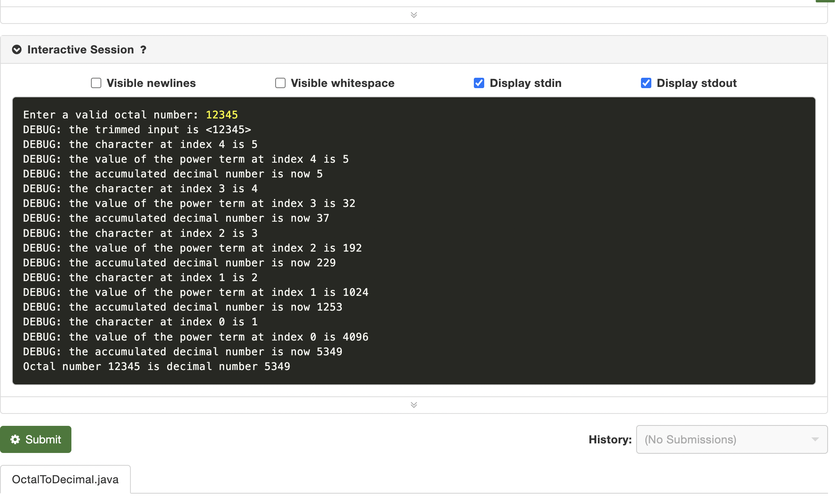Screen dimensions: 836x504
Task: Enable the Visible newlines checkbox
Action: click(96, 83)
